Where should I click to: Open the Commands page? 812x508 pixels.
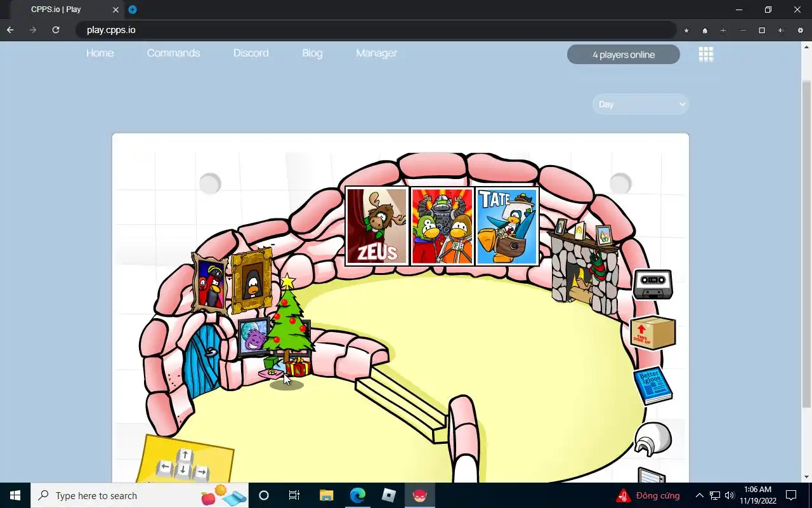[x=173, y=53]
